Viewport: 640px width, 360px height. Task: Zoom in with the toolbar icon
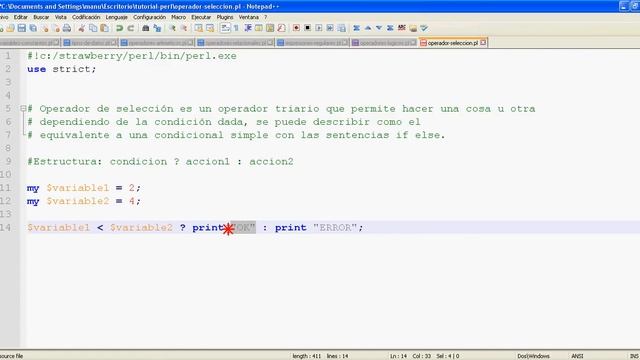click(172, 28)
